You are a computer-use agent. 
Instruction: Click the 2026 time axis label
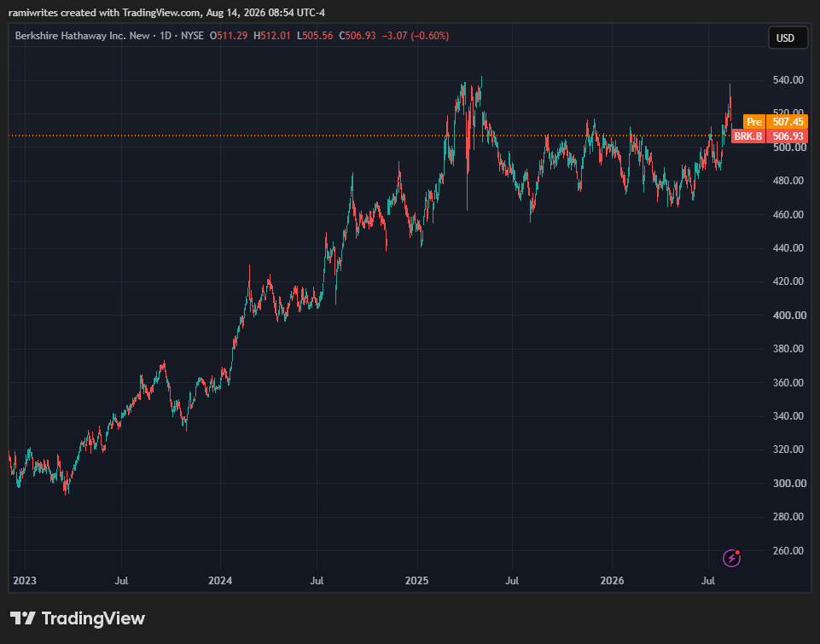(612, 581)
